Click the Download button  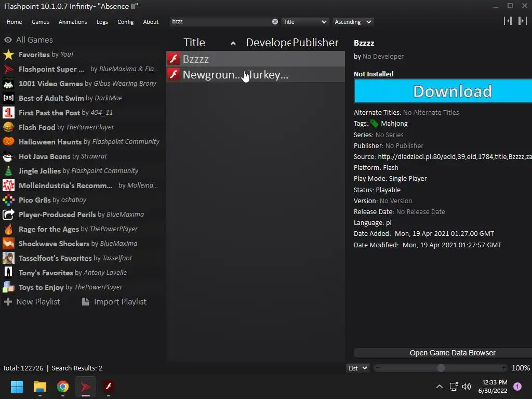tap(443, 91)
